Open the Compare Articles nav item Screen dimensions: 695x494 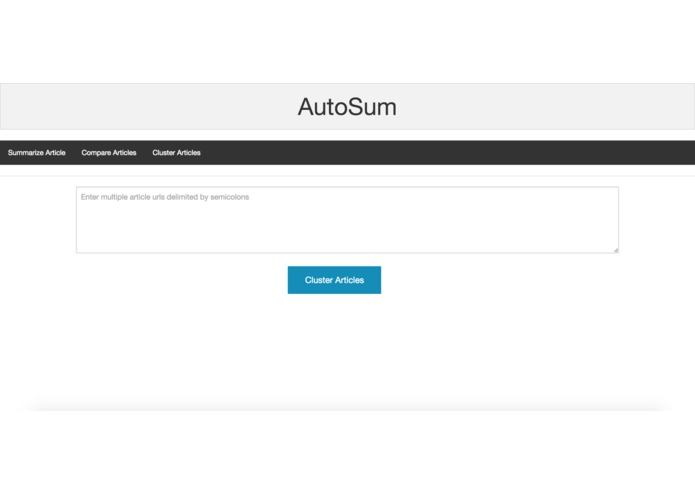pos(109,153)
